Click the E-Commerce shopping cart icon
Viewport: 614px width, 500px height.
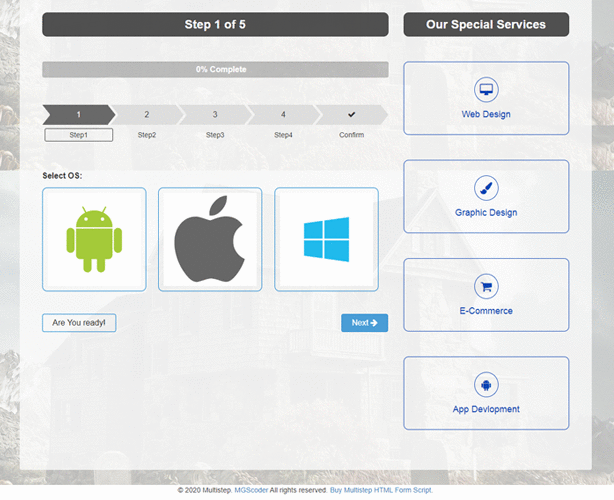(486, 286)
